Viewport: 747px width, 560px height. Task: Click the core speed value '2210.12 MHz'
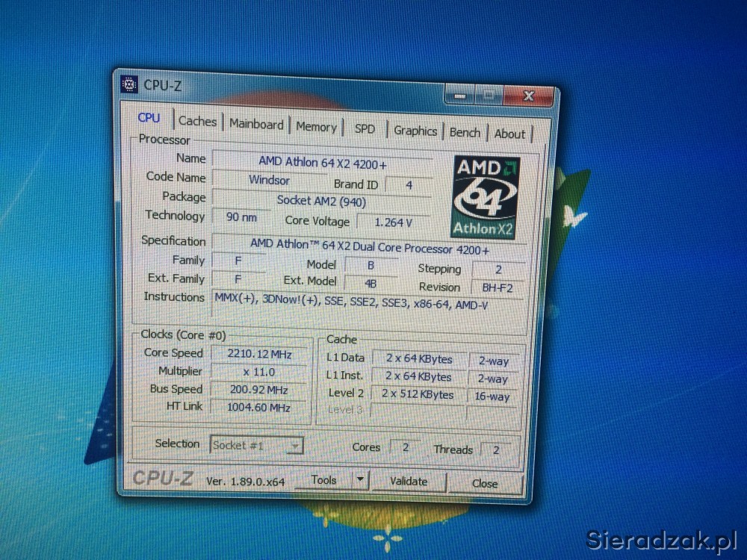point(260,354)
